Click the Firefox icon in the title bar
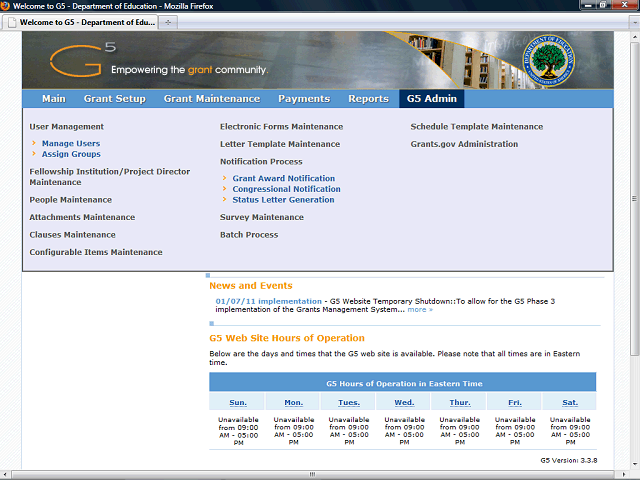This screenshot has width=640, height=480. point(7,6)
